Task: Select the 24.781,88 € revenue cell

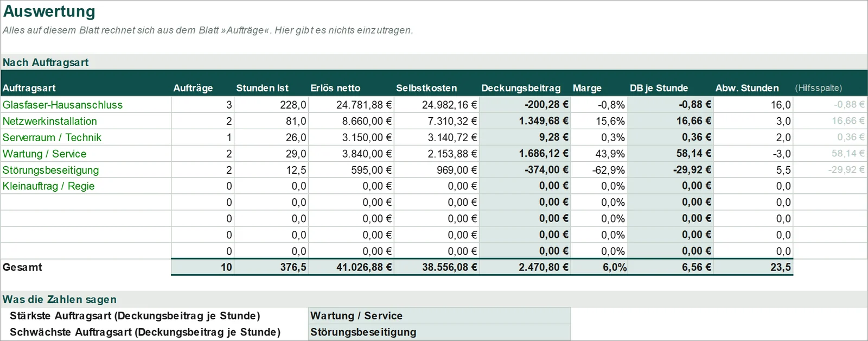Action: pyautogui.click(x=352, y=105)
